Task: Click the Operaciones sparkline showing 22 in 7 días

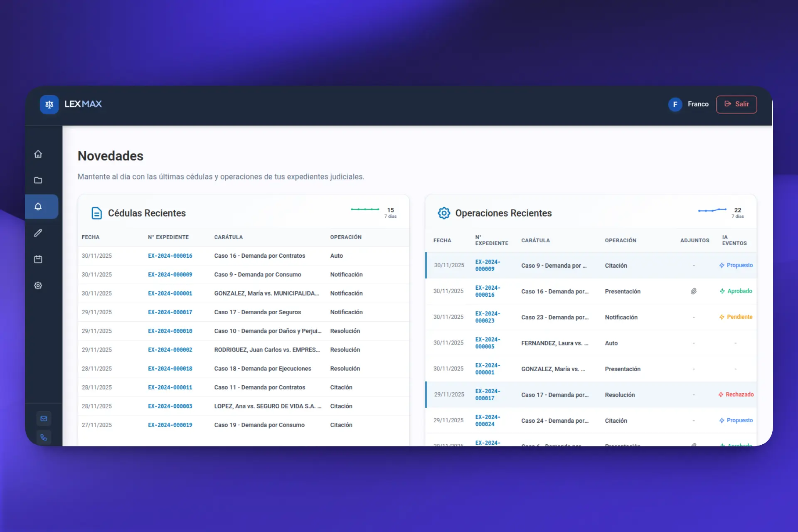Action: coord(712,210)
